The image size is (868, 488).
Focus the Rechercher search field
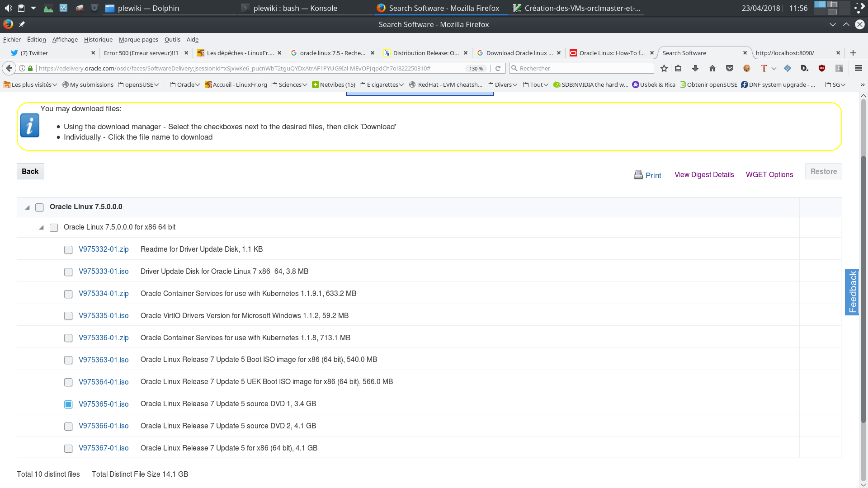pos(581,68)
